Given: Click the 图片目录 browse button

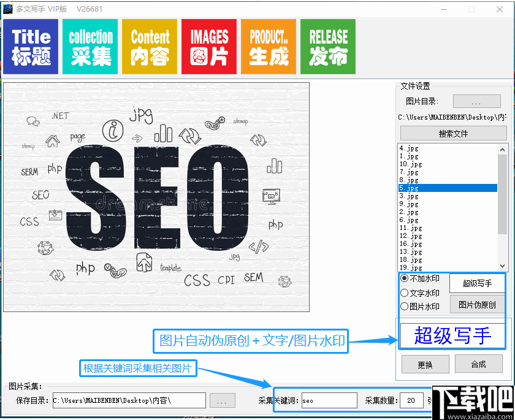Looking at the screenshot, I should 477,101.
